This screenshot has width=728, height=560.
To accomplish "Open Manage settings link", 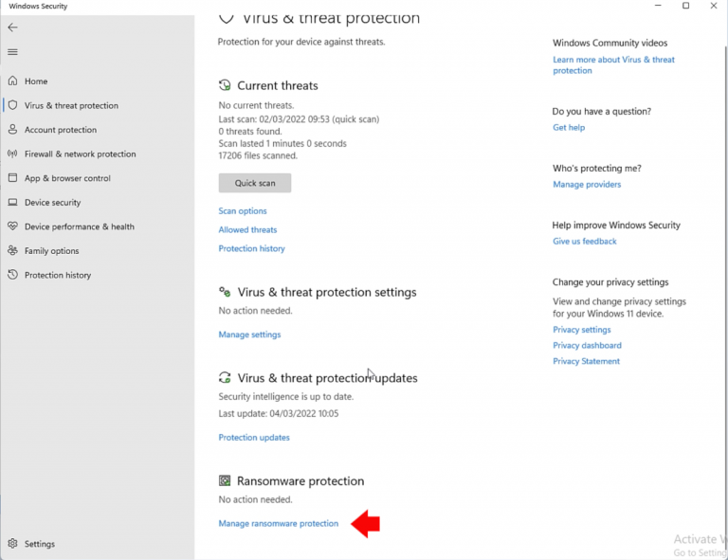I will click(x=250, y=334).
